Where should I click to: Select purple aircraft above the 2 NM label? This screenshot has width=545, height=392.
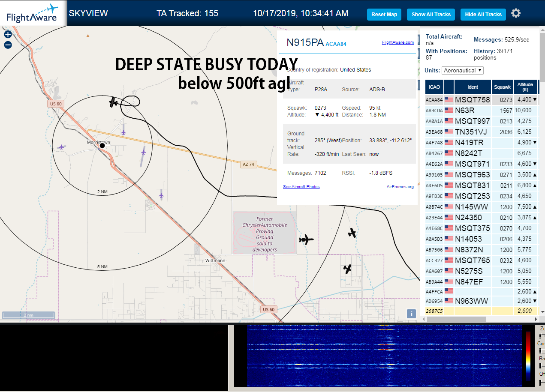tap(161, 195)
